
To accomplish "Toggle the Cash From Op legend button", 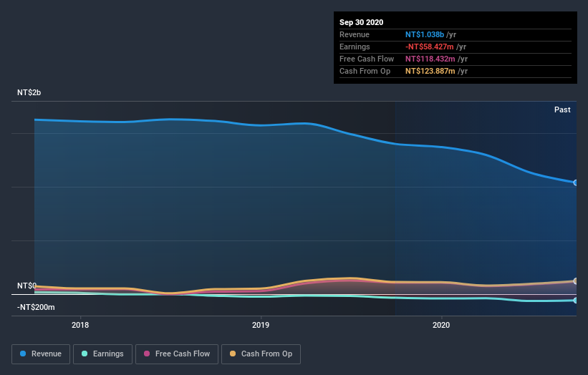I will point(261,354).
